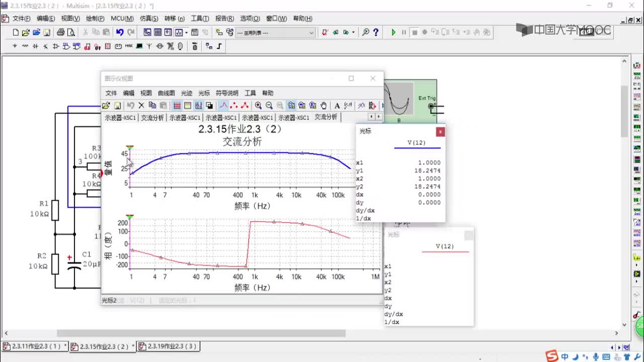
Task: Expand the Grapher icon's dropdown arrow
Action: [x=186, y=32]
